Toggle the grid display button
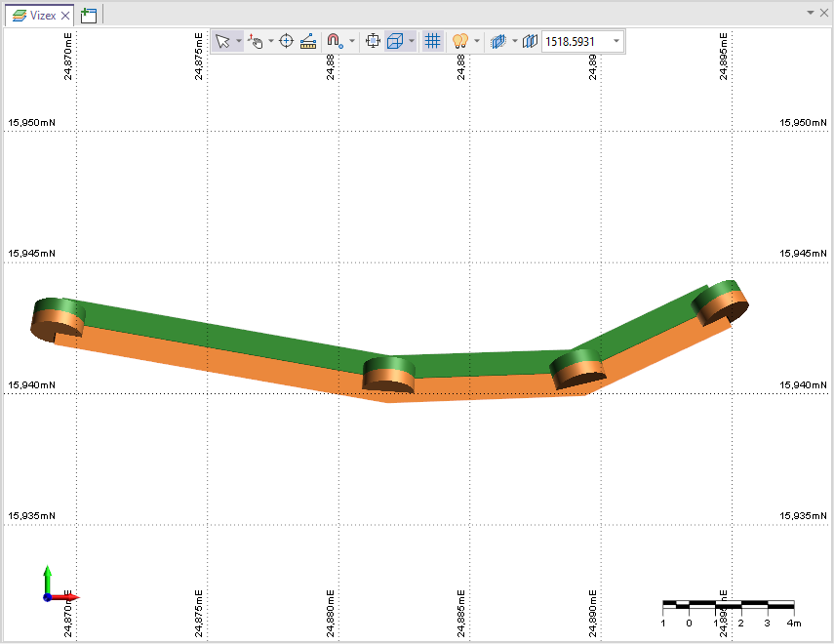This screenshot has height=644, width=834. pos(433,41)
